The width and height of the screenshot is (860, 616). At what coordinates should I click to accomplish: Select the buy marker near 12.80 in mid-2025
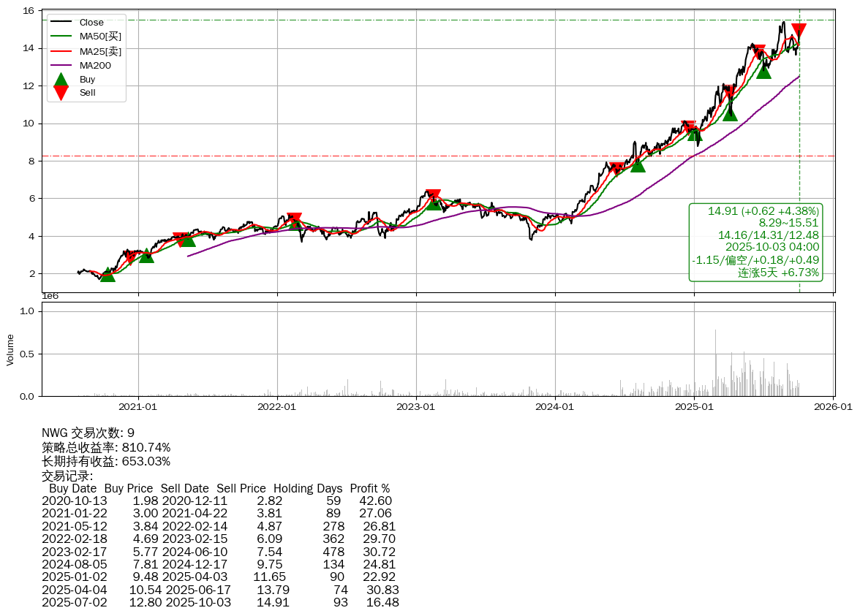(x=763, y=71)
